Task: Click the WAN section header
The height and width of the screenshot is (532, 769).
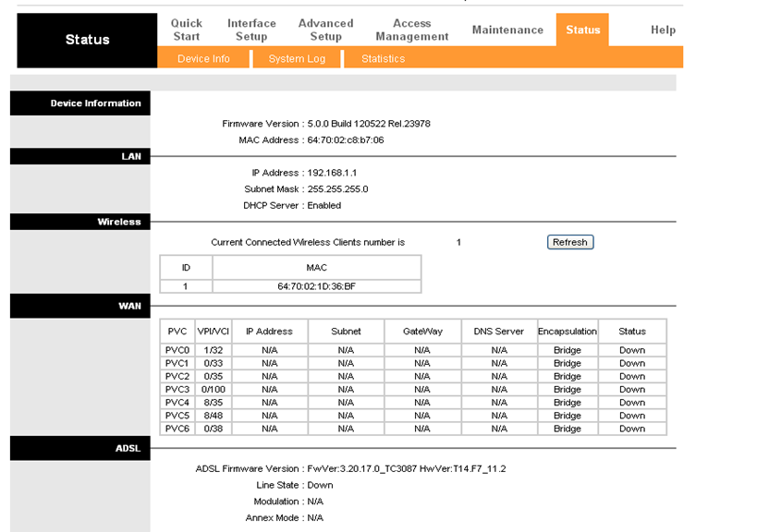Action: pos(80,306)
